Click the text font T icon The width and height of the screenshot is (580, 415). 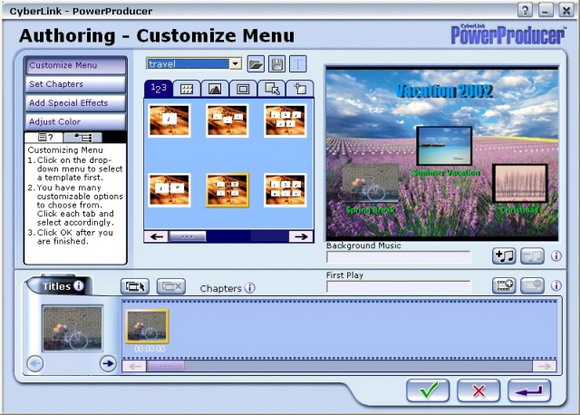(x=298, y=64)
